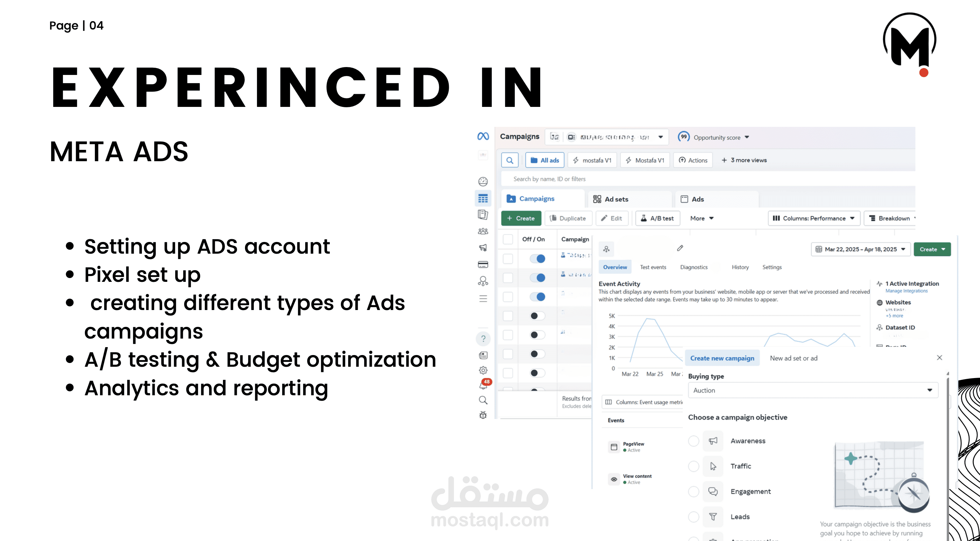Select the Traffic objective radio button
Viewport: 980px width, 541px height.
click(x=693, y=466)
